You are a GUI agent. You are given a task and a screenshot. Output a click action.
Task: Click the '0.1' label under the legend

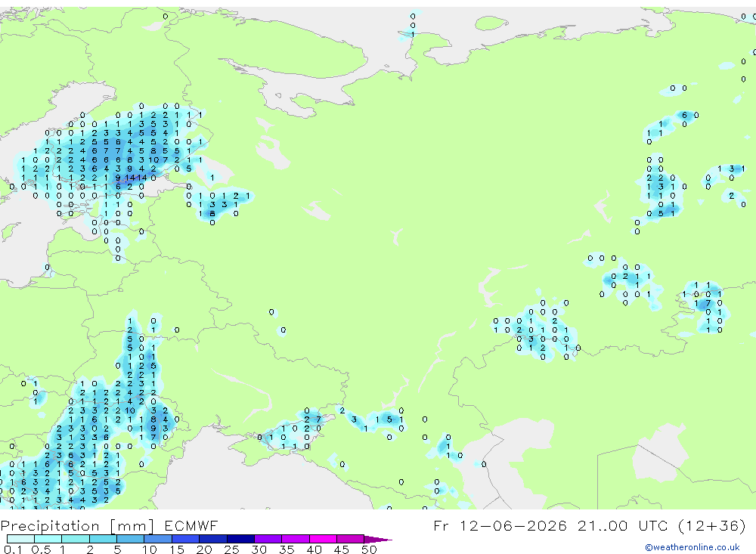[x=13, y=549]
